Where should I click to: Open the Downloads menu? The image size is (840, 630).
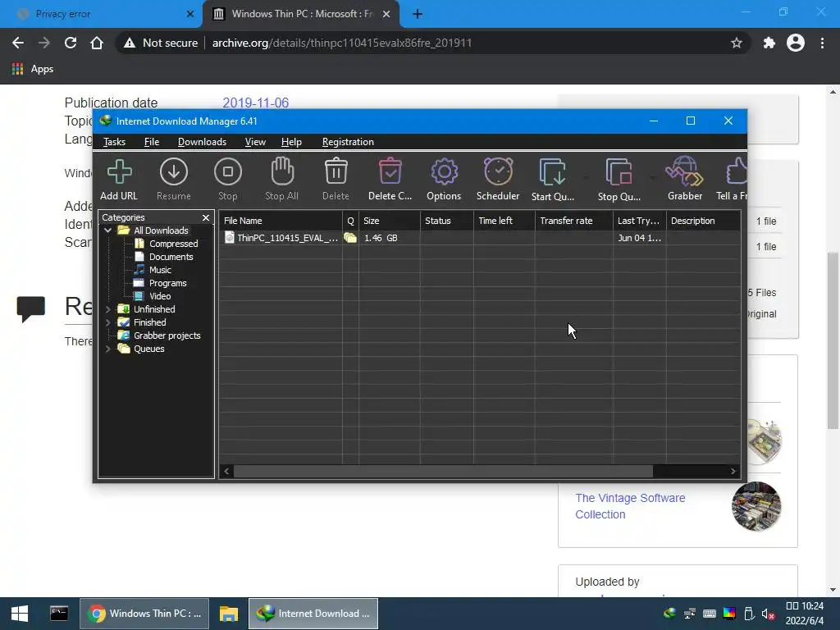pos(202,142)
